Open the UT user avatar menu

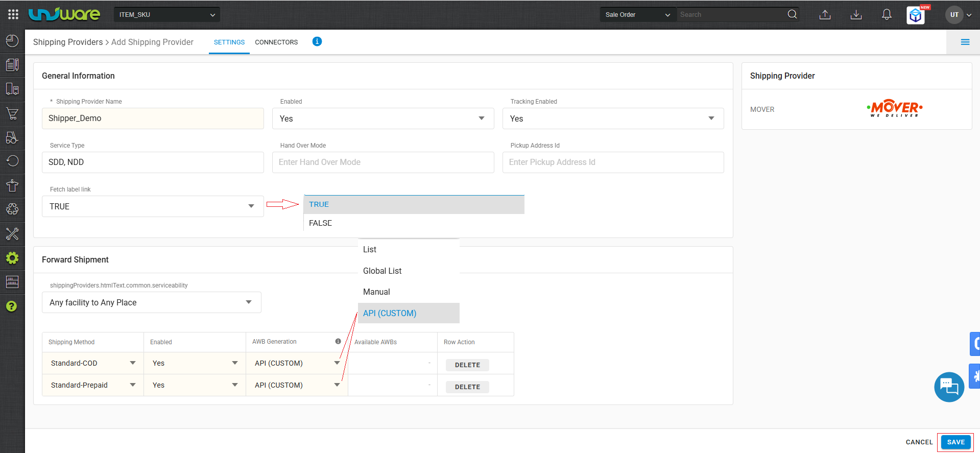958,15
